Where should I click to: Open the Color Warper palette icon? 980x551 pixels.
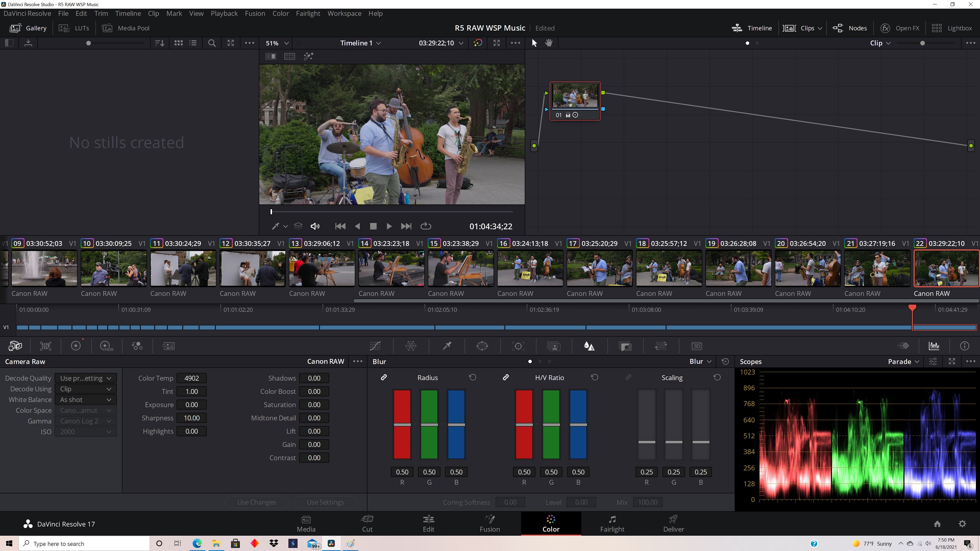click(411, 346)
